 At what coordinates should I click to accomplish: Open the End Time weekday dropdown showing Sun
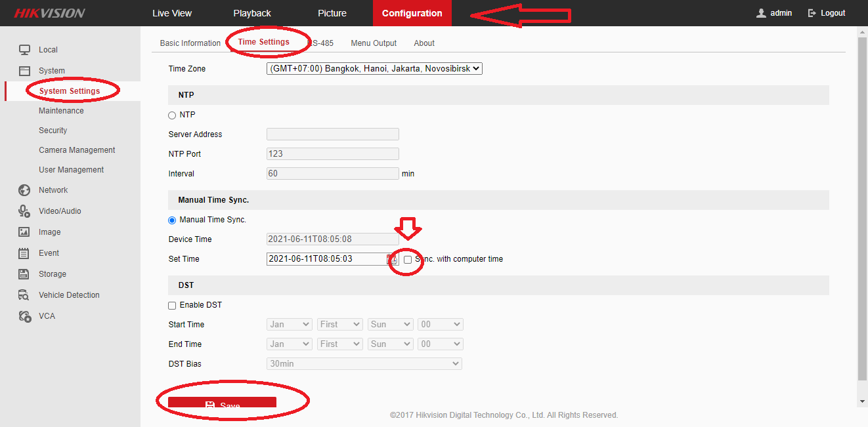coord(391,344)
